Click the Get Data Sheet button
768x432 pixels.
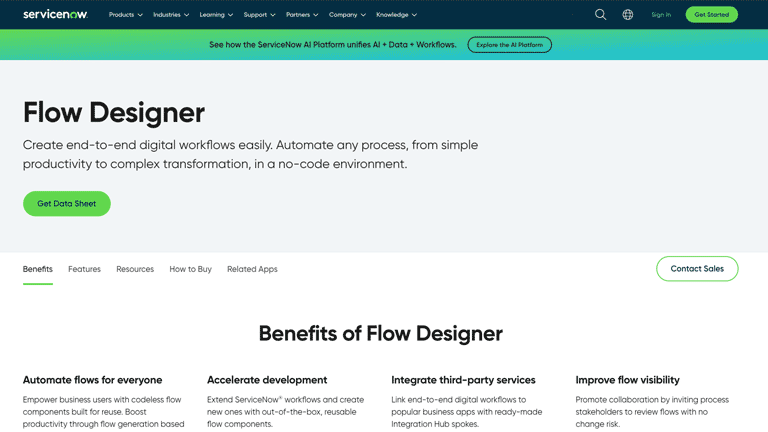click(x=67, y=203)
